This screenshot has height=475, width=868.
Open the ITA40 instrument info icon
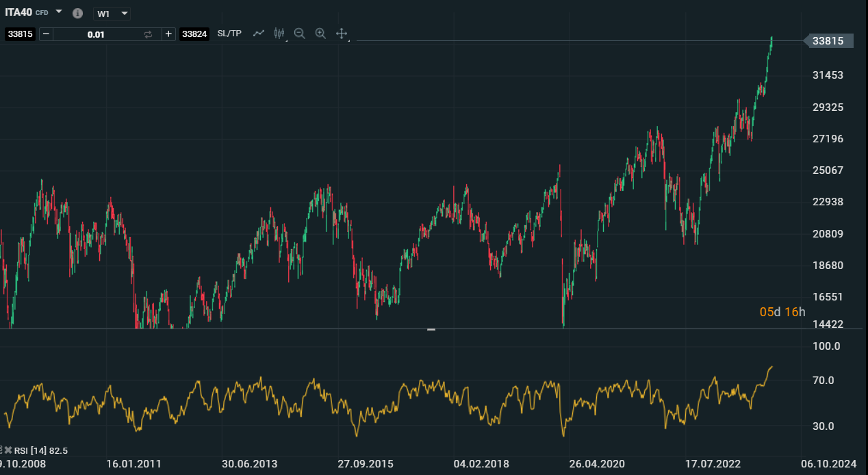tap(77, 14)
